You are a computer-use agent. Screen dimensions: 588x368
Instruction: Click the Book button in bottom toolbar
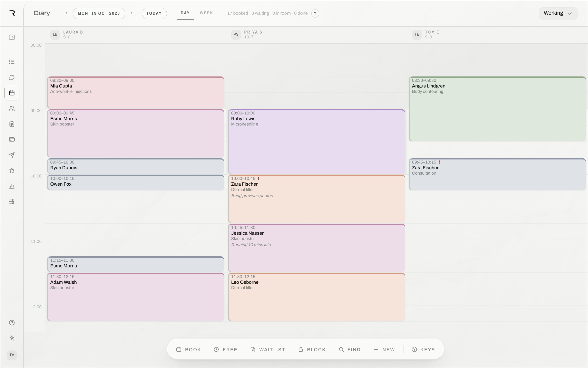tap(189, 350)
